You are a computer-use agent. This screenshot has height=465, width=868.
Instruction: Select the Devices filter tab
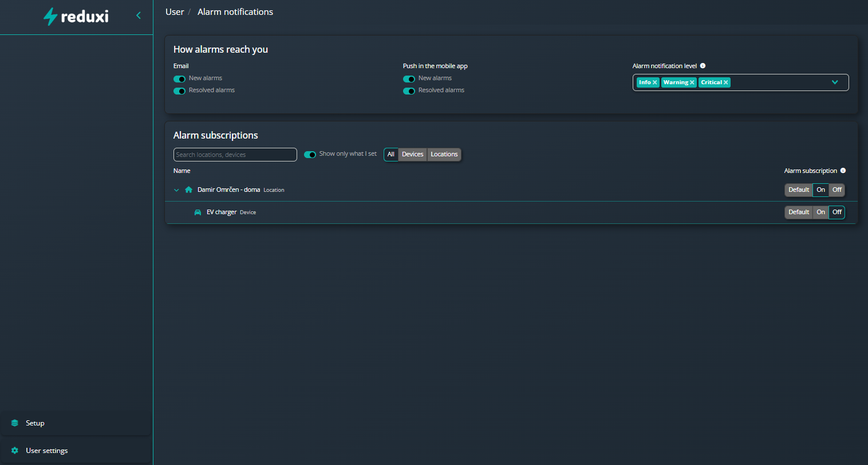point(413,155)
